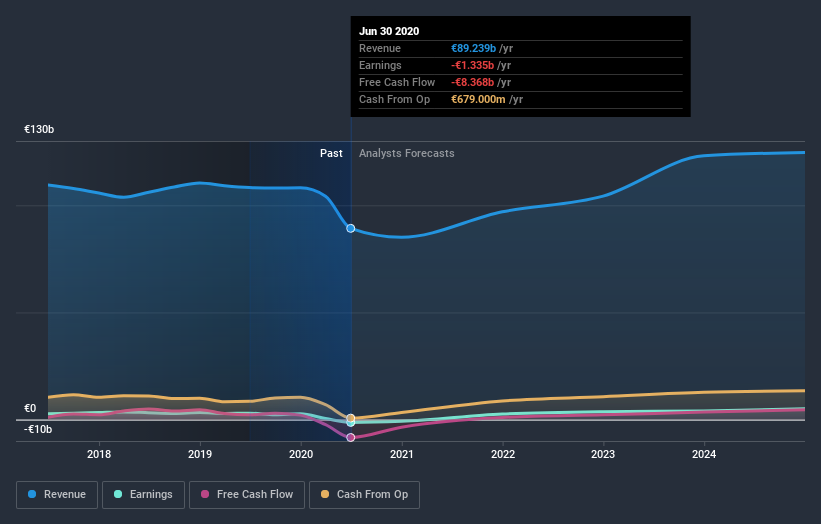Click the blue Revenue legend dot
821x524 pixels.
point(32,494)
